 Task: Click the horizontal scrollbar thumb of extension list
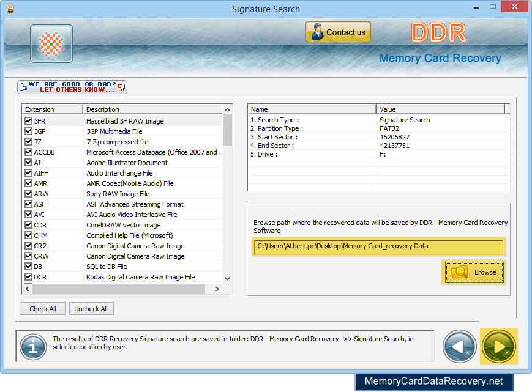point(119,289)
